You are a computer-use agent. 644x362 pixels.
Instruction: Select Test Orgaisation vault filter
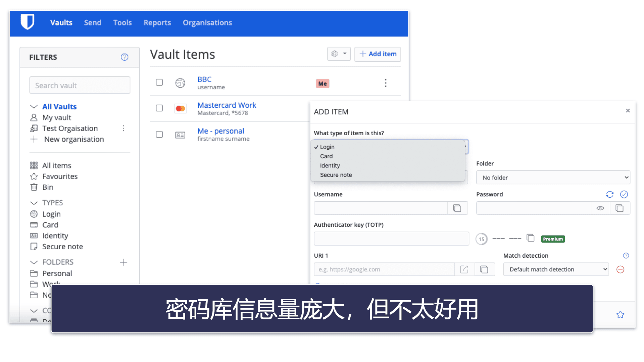[x=70, y=128]
